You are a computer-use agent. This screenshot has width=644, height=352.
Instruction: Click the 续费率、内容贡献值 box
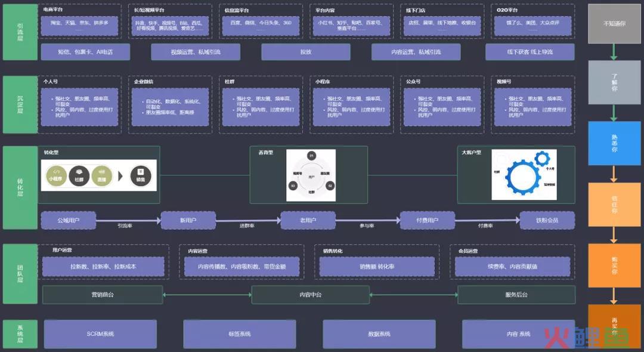point(513,267)
